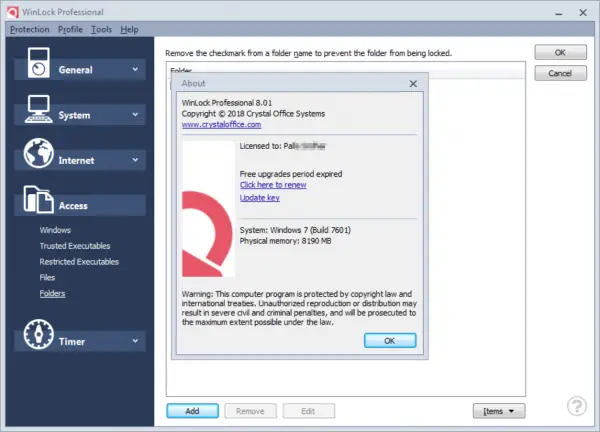Click the General section disk icon
Screen dimensions: 600x432
[38, 63]
